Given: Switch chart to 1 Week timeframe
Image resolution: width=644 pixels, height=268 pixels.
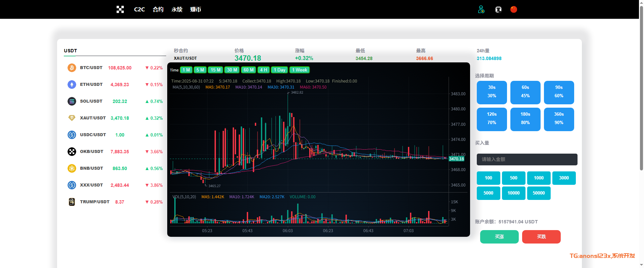Looking at the screenshot, I should (299, 70).
